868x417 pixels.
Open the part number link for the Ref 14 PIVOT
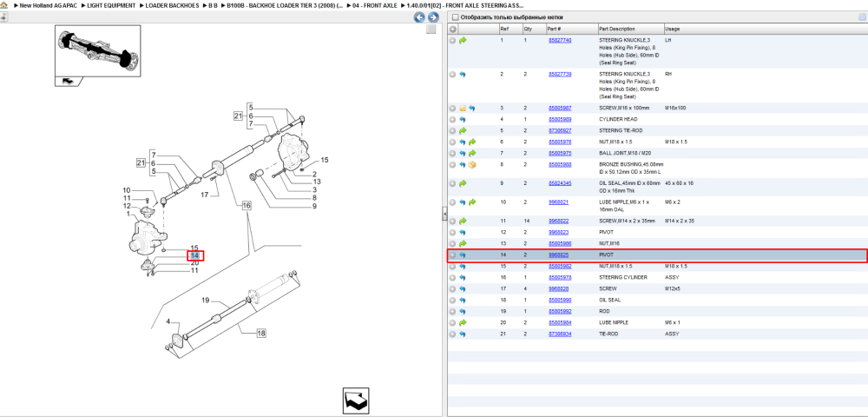click(558, 255)
